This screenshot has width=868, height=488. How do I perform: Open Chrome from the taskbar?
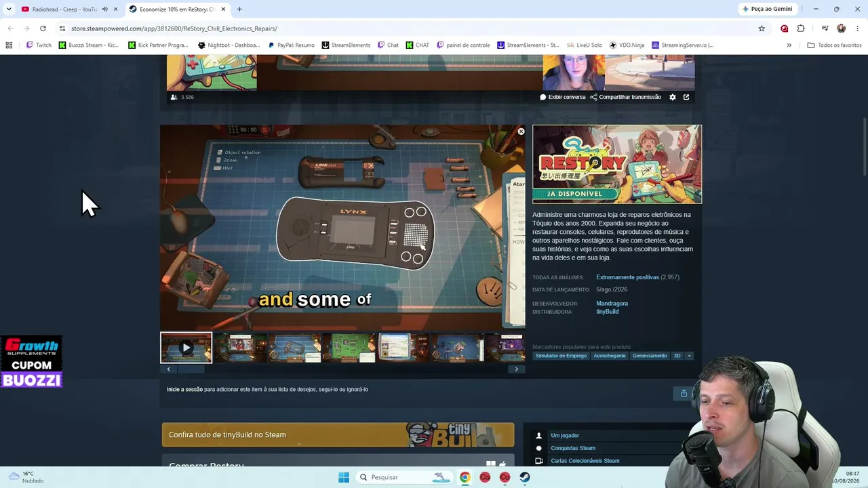[465, 477]
